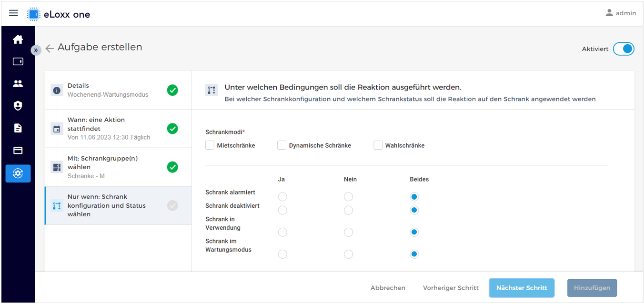Select Nein for Schrank deaktiviert
This screenshot has width=644, height=304.
349,210
